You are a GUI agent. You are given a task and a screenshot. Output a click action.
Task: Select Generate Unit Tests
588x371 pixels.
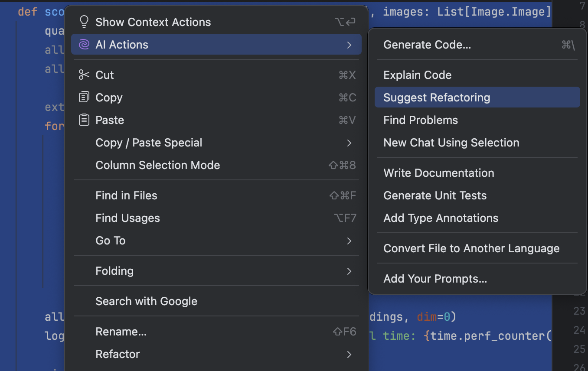coord(435,195)
